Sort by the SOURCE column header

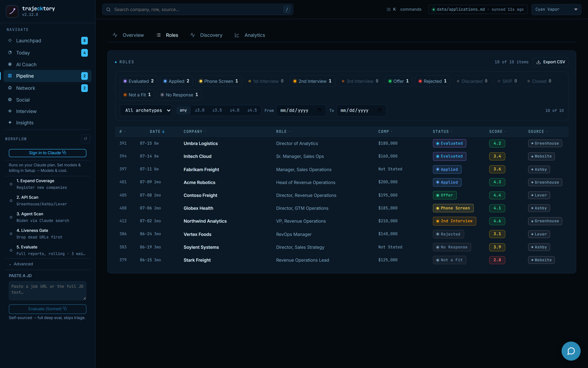(x=538, y=131)
